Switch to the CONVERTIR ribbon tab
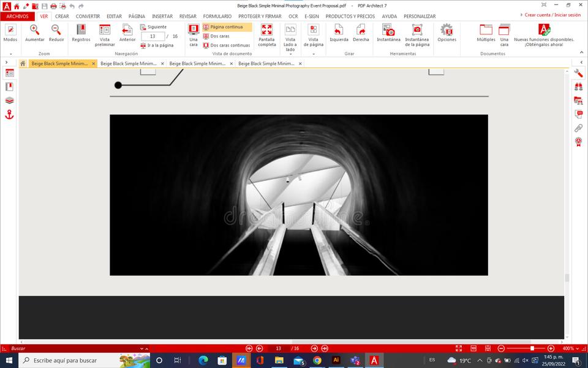This screenshot has width=588, height=368. (88, 16)
